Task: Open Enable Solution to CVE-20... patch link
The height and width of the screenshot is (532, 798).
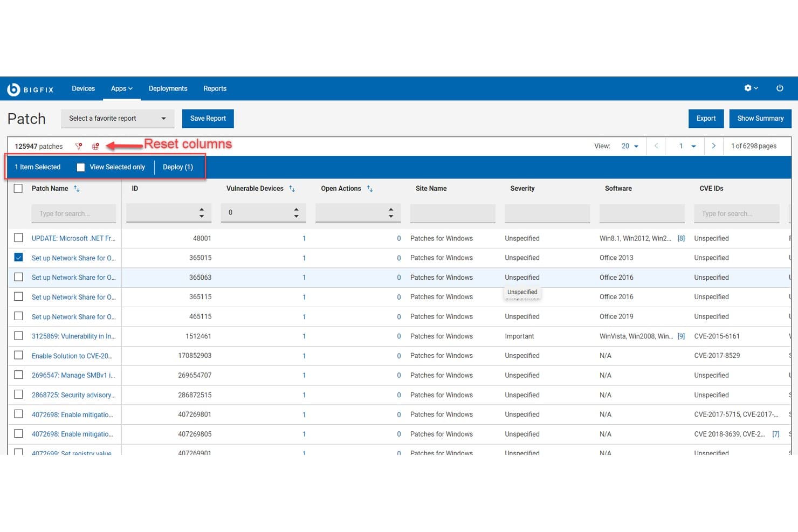Action: coord(72,356)
